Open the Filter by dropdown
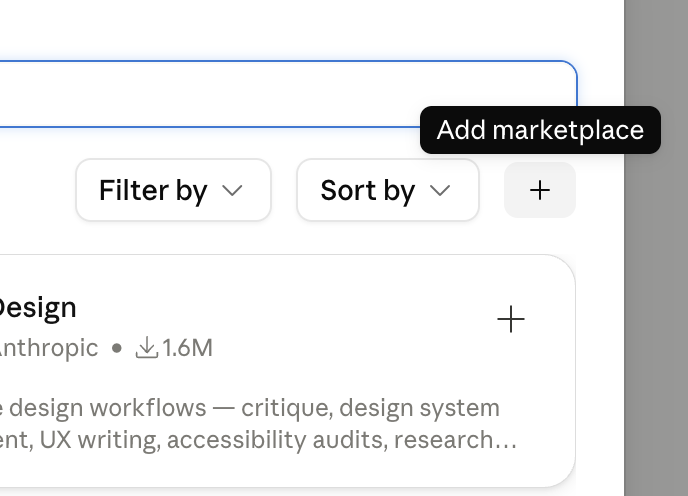The width and height of the screenshot is (688, 496). 173,190
